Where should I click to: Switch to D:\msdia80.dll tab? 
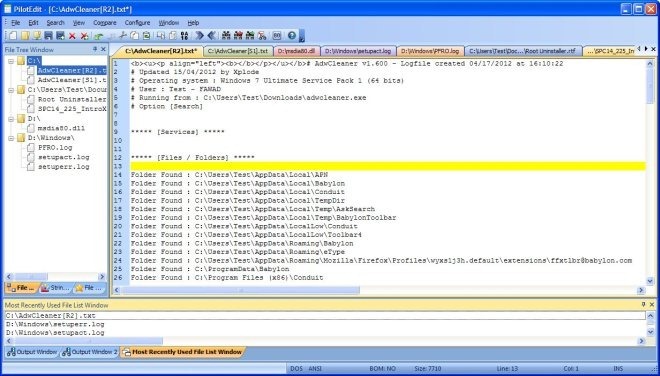coord(297,51)
